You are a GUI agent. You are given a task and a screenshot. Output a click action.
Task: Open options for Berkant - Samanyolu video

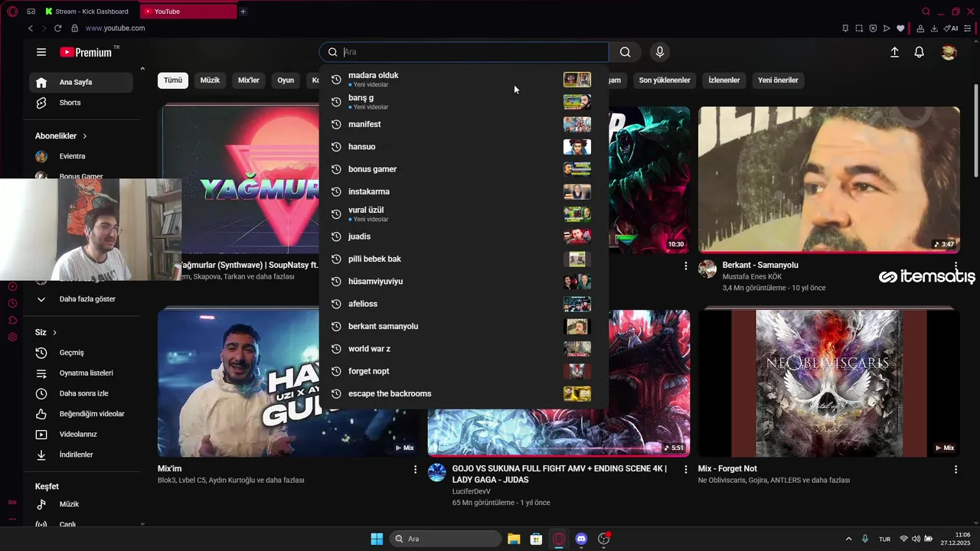[x=955, y=266]
